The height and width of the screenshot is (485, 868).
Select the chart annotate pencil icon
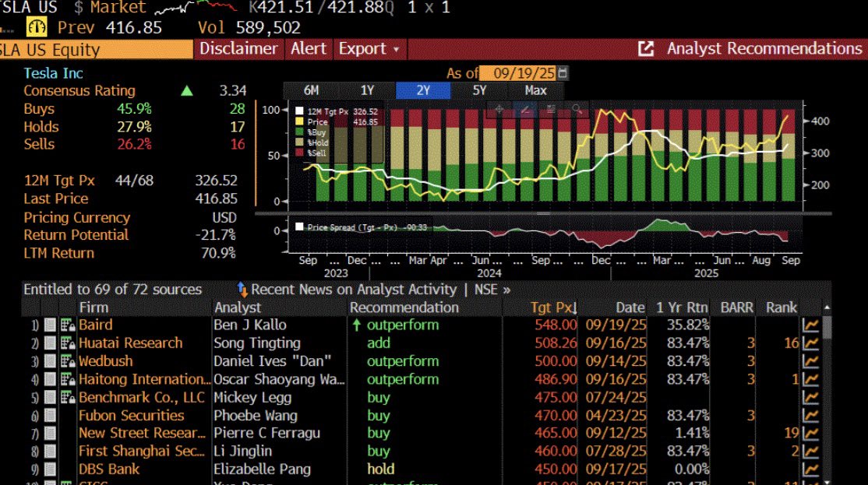(x=525, y=110)
